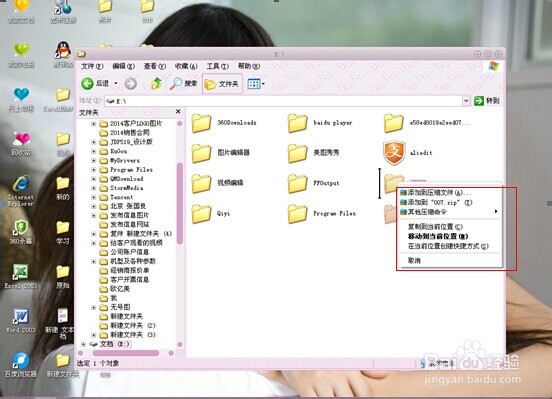Select Program Files in the folder tree
Screen dimensions: 552x399
(x=126, y=169)
